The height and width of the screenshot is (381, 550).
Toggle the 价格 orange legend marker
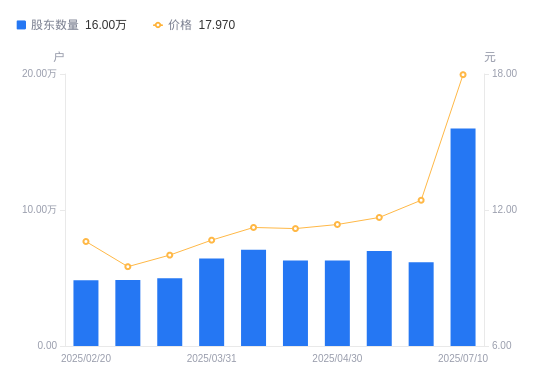158,25
